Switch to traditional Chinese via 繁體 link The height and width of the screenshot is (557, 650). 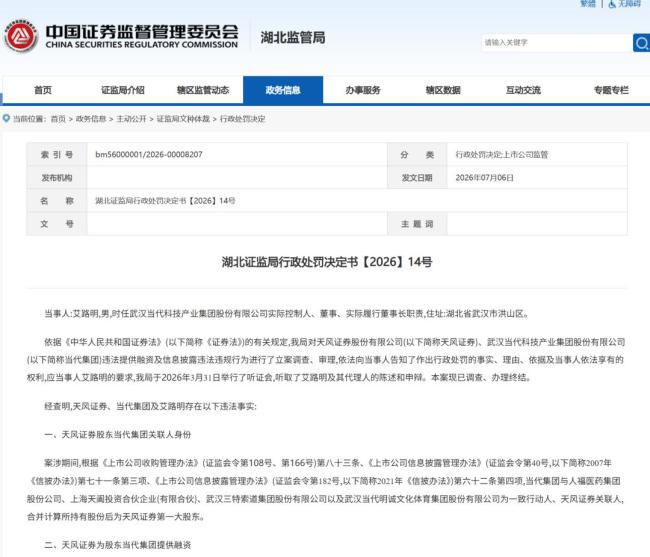pyautogui.click(x=587, y=4)
